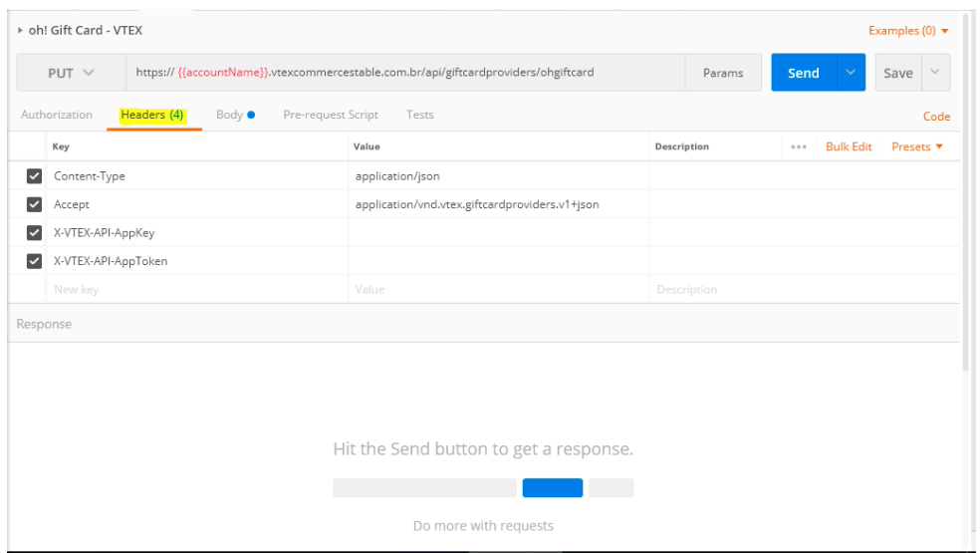Screen dimensions: 980x553
Task: Click the Bulk Edit link
Action: click(849, 147)
